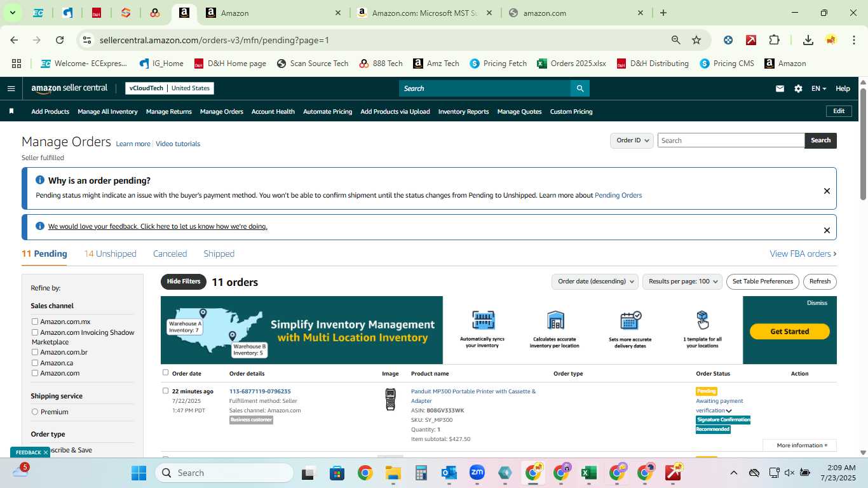Open Inventory Reports menu item
The image size is (868, 488).
point(463,111)
